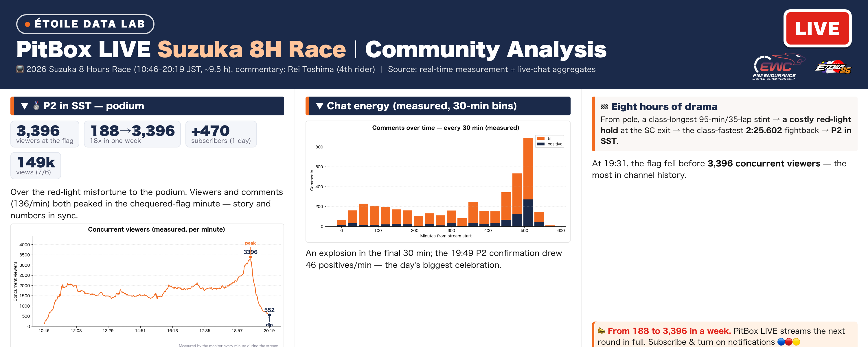
Task: Click the peak 3396 marker on viewers chart
Action: pyautogui.click(x=250, y=257)
